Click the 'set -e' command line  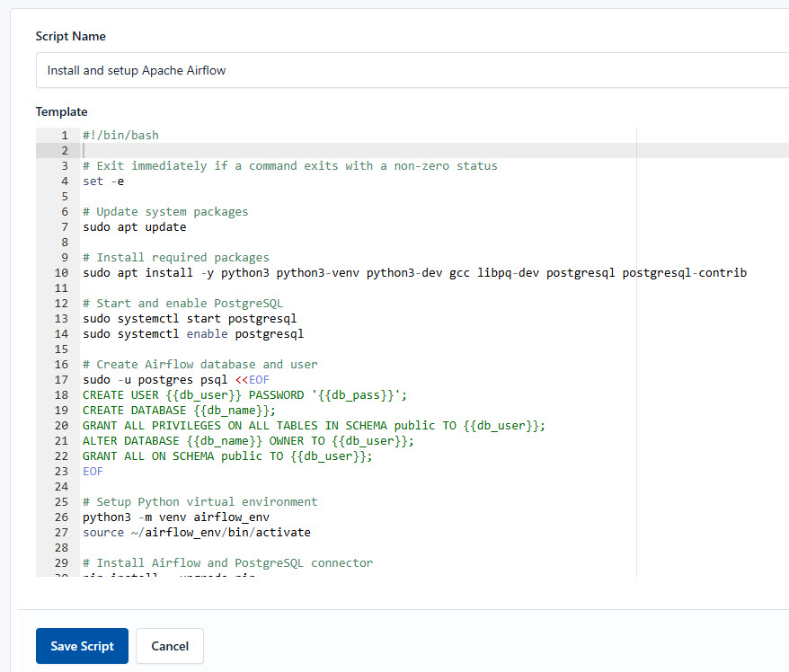(x=103, y=181)
